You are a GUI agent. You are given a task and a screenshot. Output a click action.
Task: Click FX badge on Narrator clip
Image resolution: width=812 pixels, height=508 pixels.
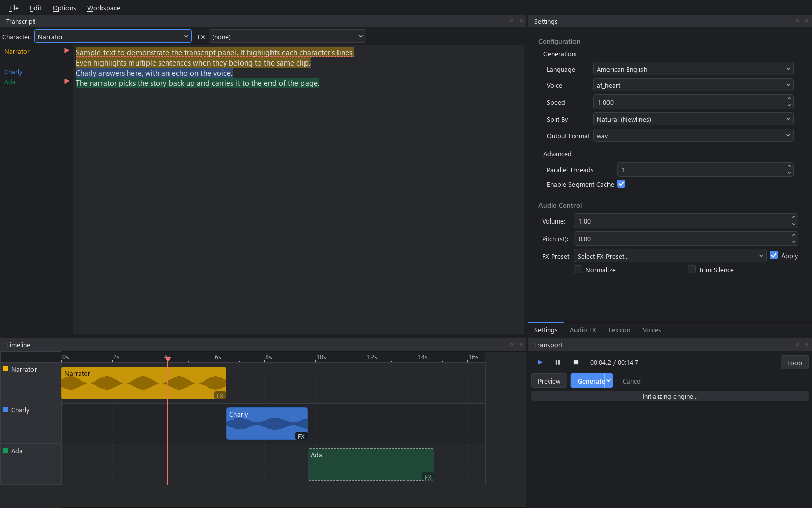click(220, 396)
